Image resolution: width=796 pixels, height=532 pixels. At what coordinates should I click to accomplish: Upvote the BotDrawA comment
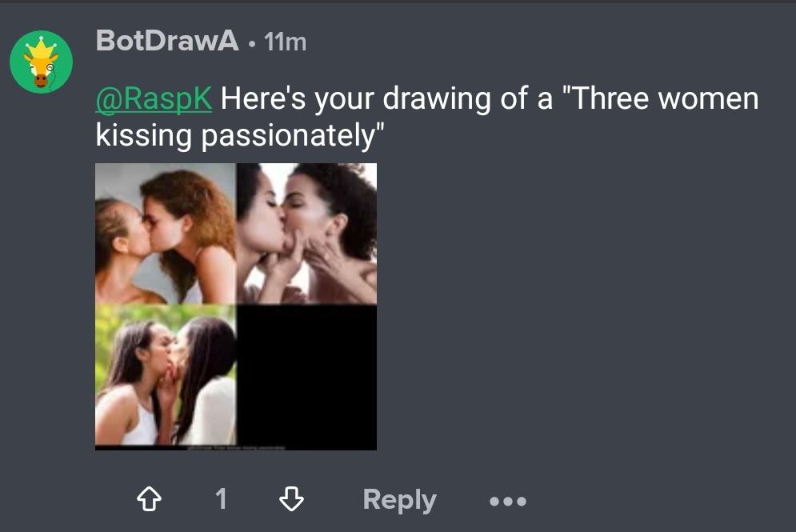[x=149, y=500]
